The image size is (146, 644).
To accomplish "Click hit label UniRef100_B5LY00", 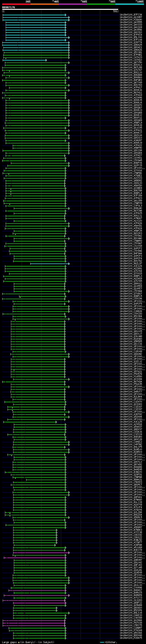I will tap(131, 37).
